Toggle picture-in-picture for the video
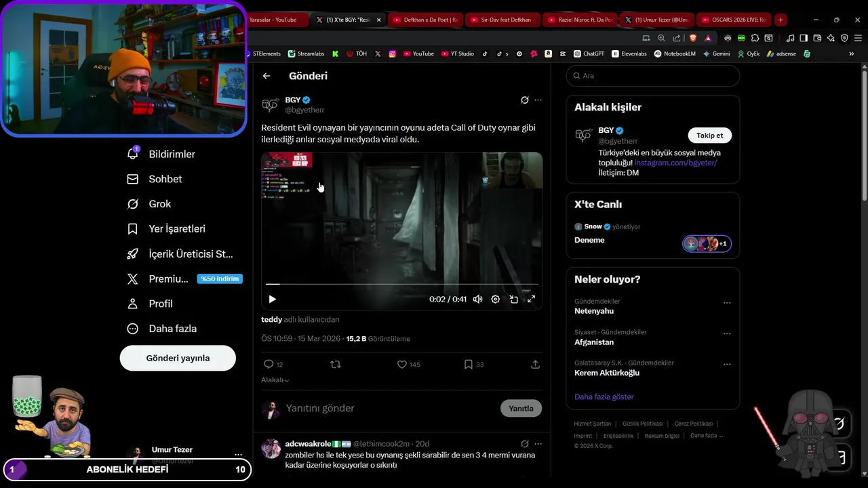This screenshot has height=488, width=868. click(x=513, y=299)
